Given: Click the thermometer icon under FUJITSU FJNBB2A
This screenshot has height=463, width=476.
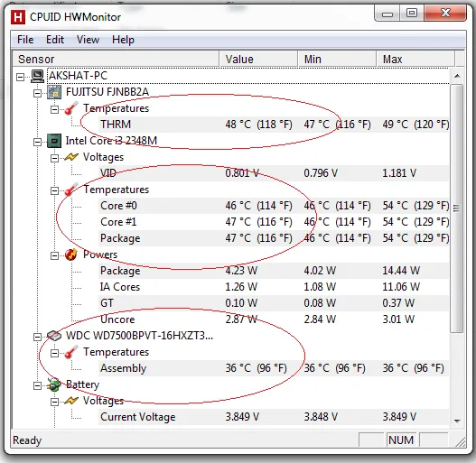Looking at the screenshot, I should tap(71, 108).
